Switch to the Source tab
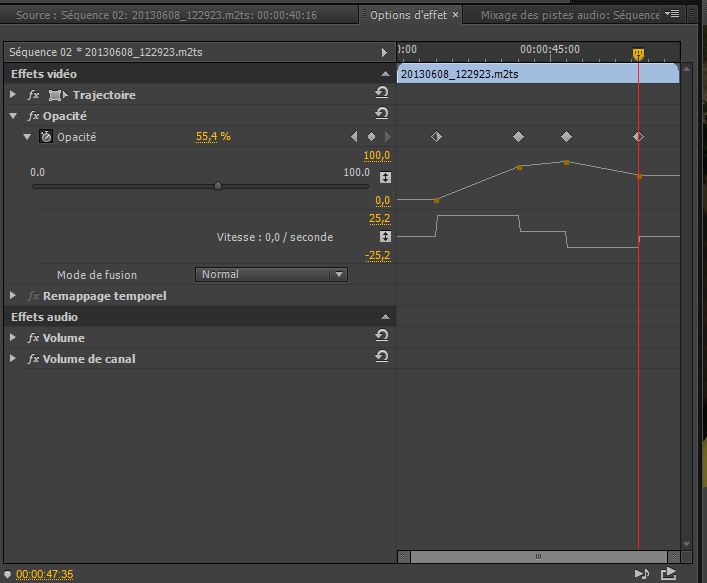This screenshot has height=583, width=707. click(166, 15)
